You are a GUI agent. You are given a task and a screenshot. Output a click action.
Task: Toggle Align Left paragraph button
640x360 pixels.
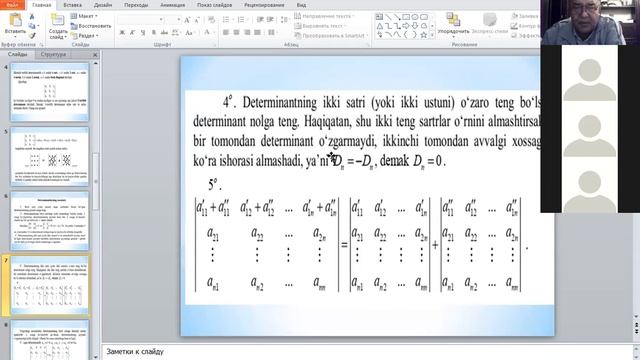point(226,32)
